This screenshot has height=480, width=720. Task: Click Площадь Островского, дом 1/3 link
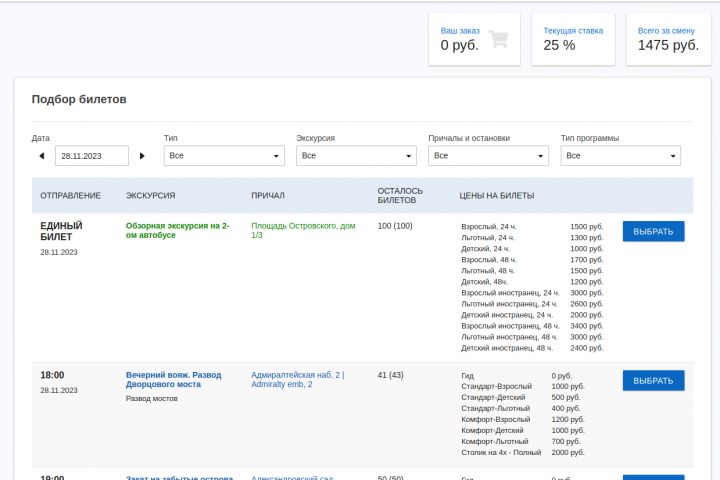303,230
